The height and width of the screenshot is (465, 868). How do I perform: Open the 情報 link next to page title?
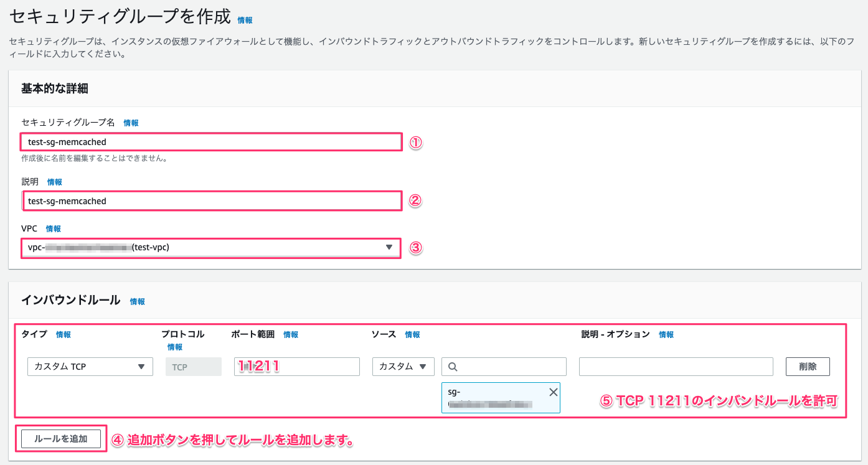click(244, 20)
